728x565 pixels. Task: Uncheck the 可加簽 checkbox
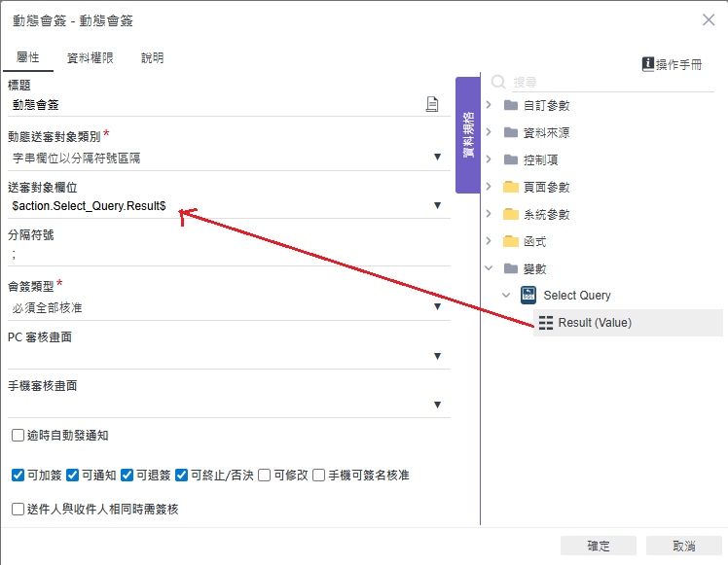[18, 476]
